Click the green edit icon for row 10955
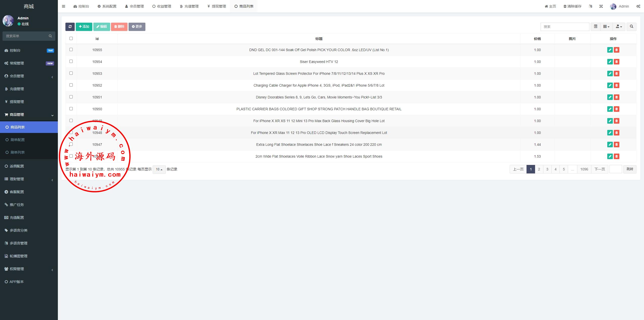Viewport: 644px width, 320px height. [x=610, y=50]
